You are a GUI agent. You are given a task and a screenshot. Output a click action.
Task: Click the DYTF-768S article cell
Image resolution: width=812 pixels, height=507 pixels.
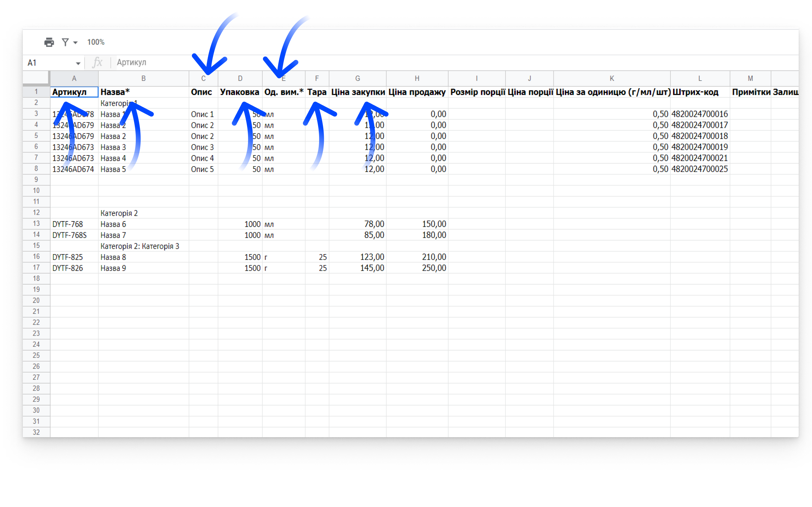(74, 235)
